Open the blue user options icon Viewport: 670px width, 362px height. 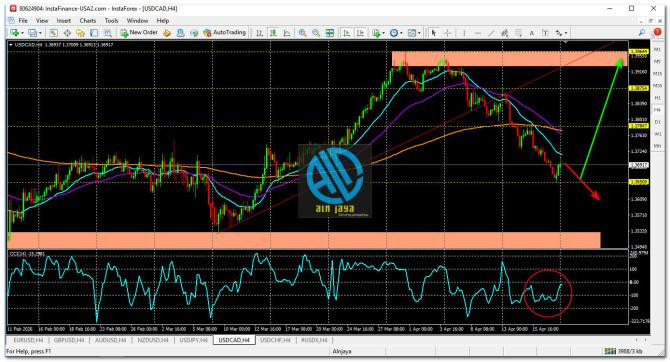(180, 33)
